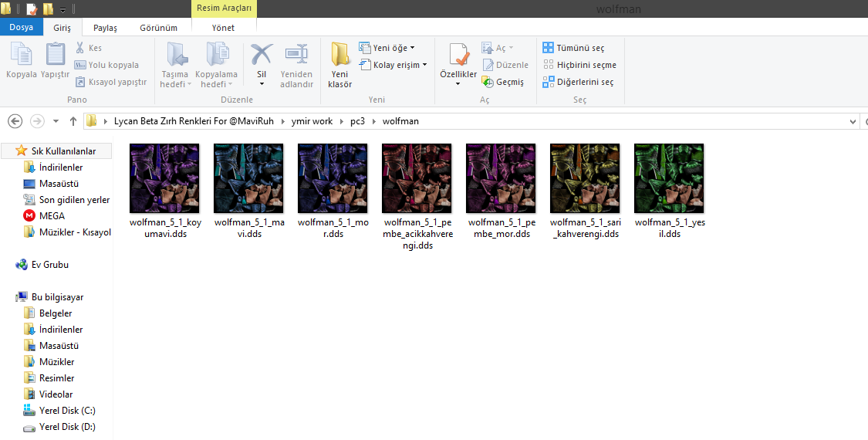
Task: Click the Sil delete X icon
Action: tap(262, 54)
